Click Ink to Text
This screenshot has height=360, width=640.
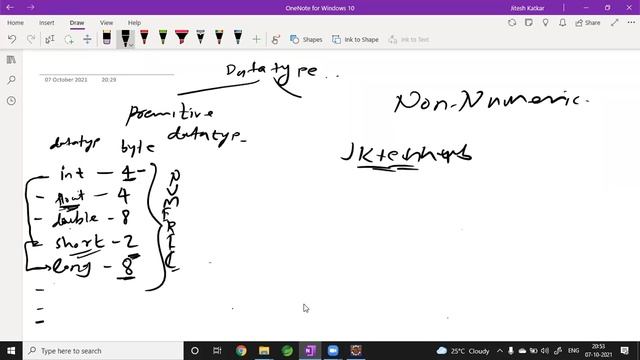(x=409, y=40)
